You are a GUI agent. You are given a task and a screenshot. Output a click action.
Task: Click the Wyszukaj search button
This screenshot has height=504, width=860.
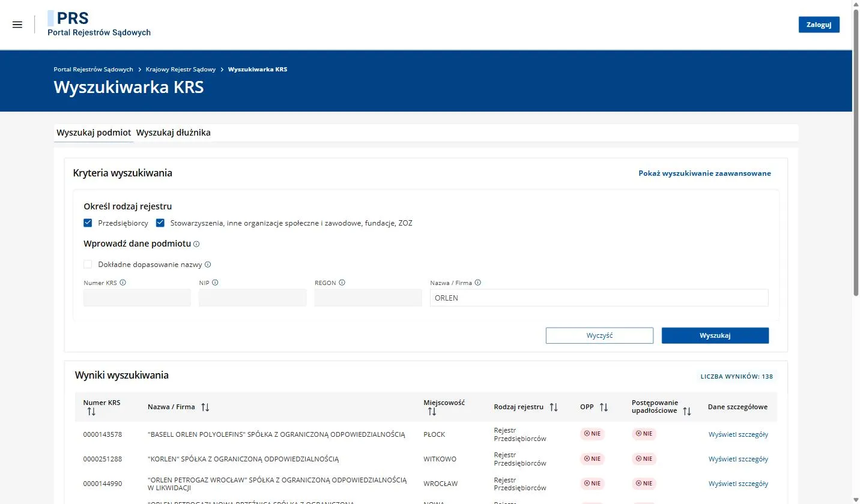715,335
